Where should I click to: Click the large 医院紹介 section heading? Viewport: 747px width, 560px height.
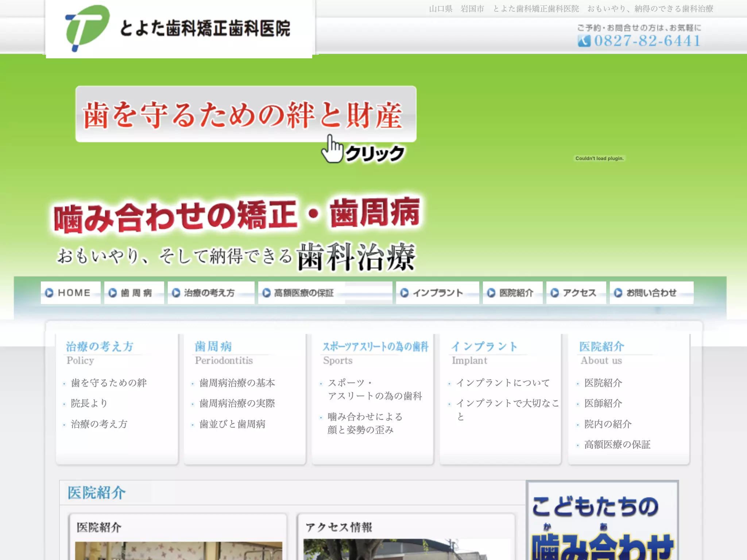coord(97,493)
